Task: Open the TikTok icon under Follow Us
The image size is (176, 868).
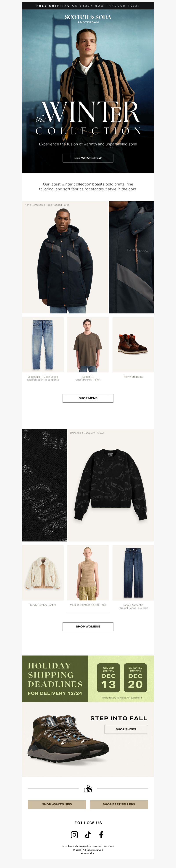Action: (88, 834)
